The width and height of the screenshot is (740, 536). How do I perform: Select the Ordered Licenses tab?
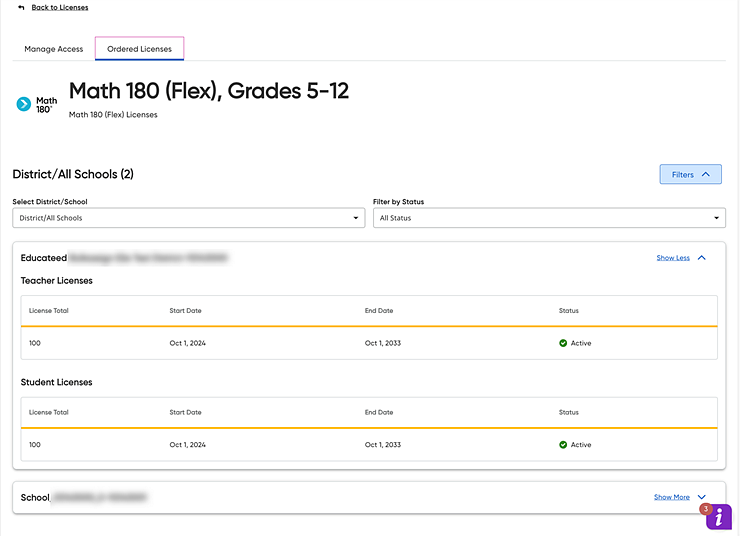(x=139, y=49)
